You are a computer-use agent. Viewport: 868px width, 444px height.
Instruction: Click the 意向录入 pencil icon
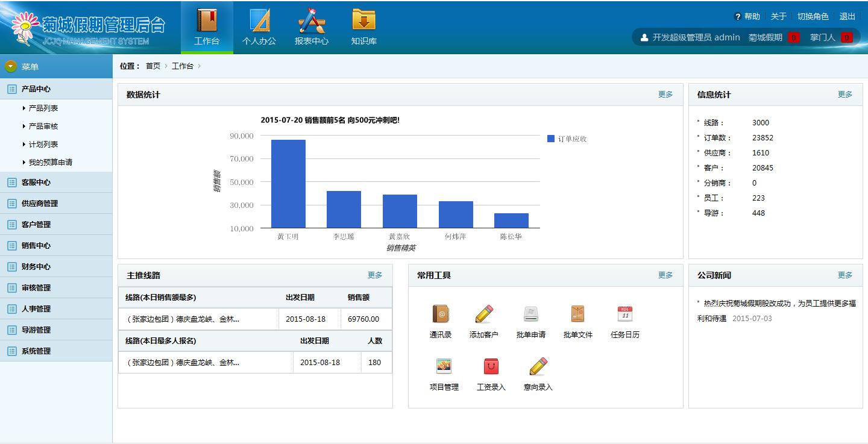538,366
